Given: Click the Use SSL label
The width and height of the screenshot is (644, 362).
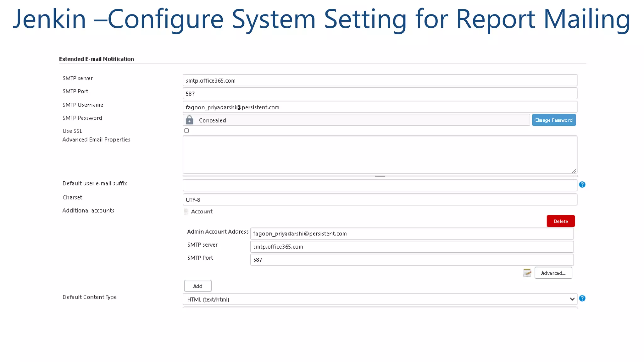Looking at the screenshot, I should click(x=72, y=131).
